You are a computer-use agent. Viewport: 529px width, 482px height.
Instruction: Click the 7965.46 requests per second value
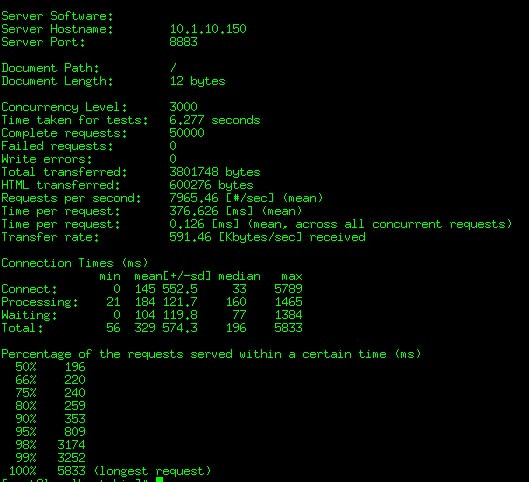pyautogui.click(x=194, y=198)
